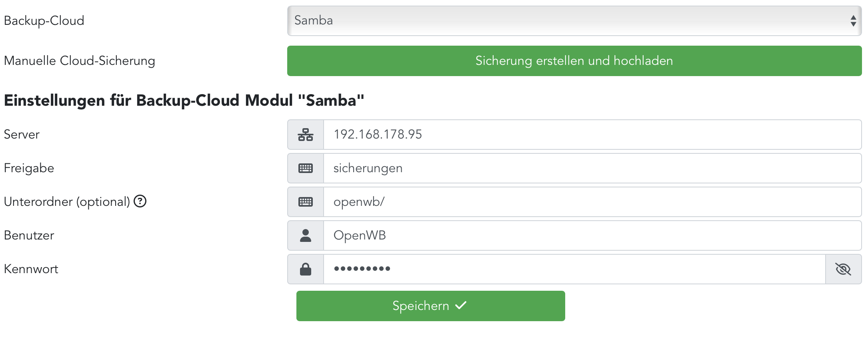Click the checkmark on the Speichern button
The image size is (868, 338).
(x=461, y=306)
